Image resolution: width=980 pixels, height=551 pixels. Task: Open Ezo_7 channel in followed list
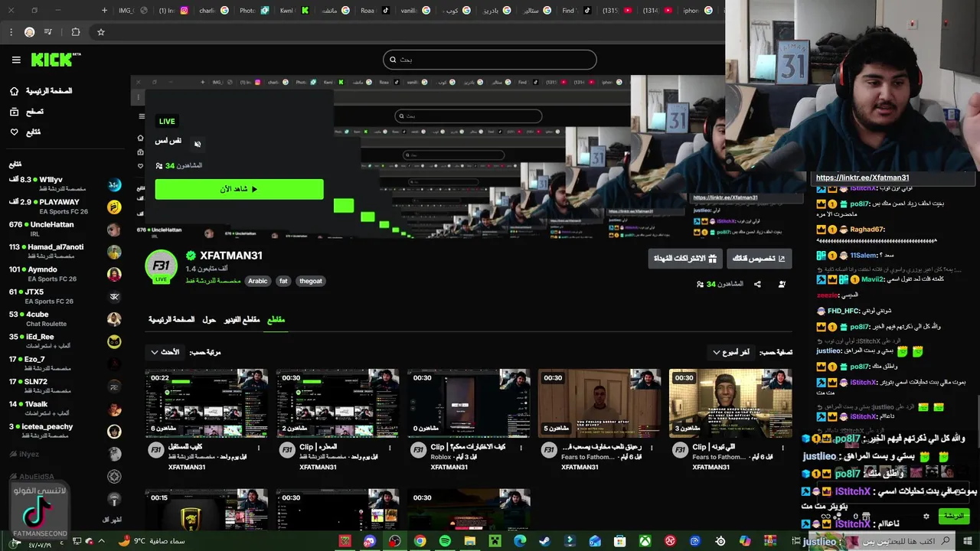[64, 364]
